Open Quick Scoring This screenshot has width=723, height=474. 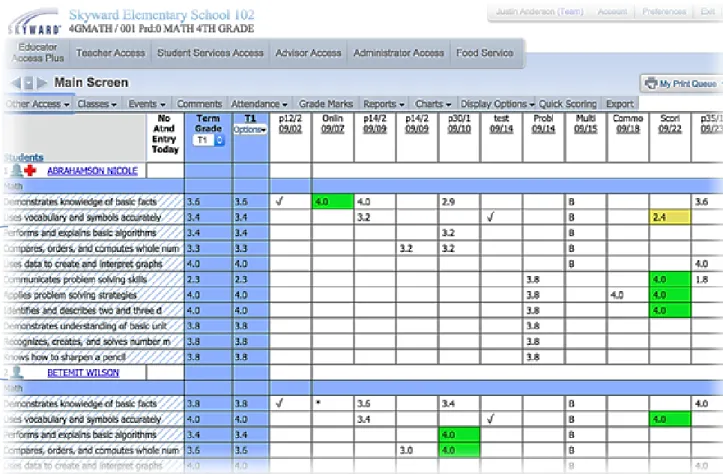(568, 104)
